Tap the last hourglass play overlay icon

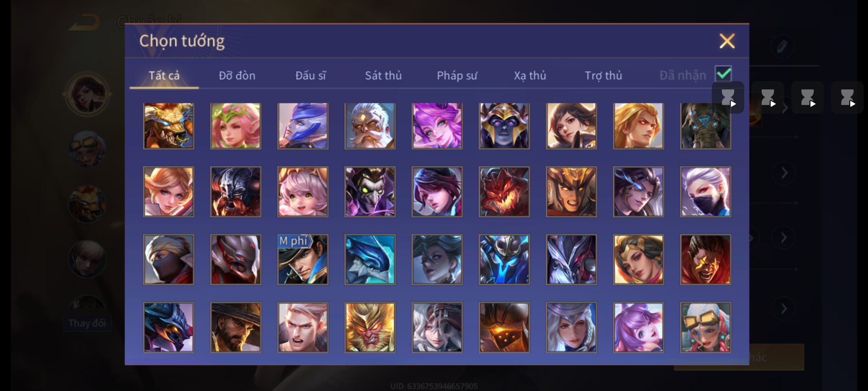tap(847, 97)
